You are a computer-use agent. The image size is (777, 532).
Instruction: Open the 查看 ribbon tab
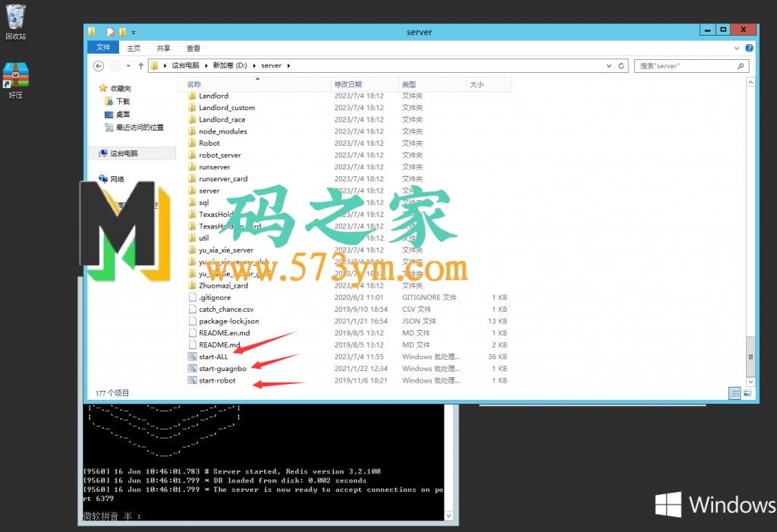(193, 48)
